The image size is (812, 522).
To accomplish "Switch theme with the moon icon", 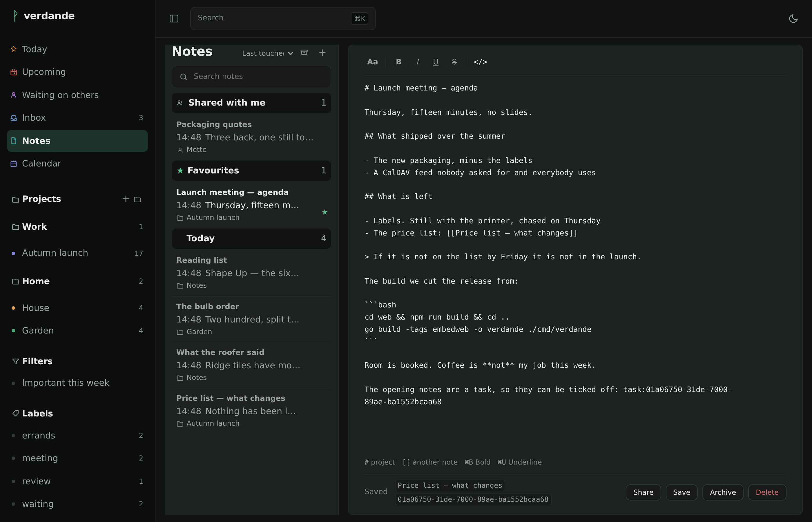I will [x=793, y=18].
